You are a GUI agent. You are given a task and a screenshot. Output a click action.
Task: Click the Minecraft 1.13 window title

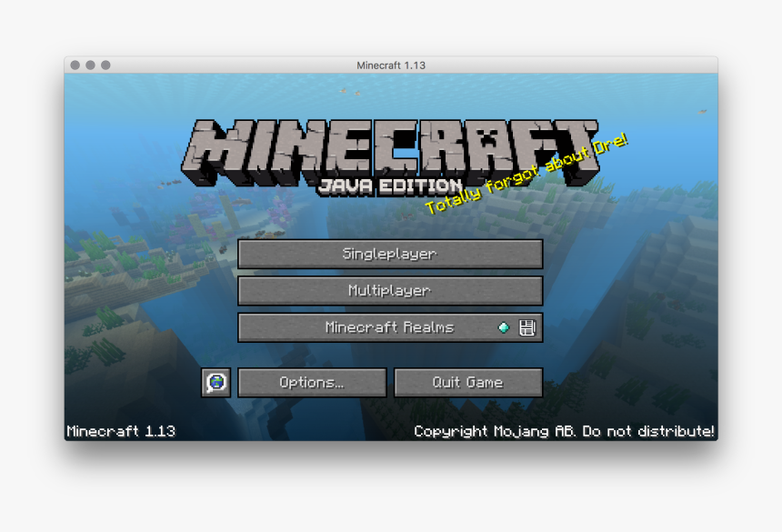(x=391, y=65)
